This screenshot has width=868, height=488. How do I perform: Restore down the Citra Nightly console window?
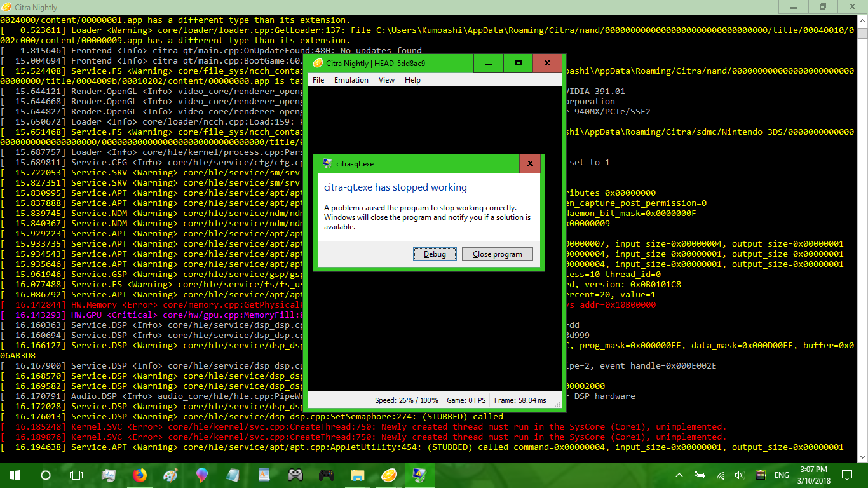tap(822, 7)
